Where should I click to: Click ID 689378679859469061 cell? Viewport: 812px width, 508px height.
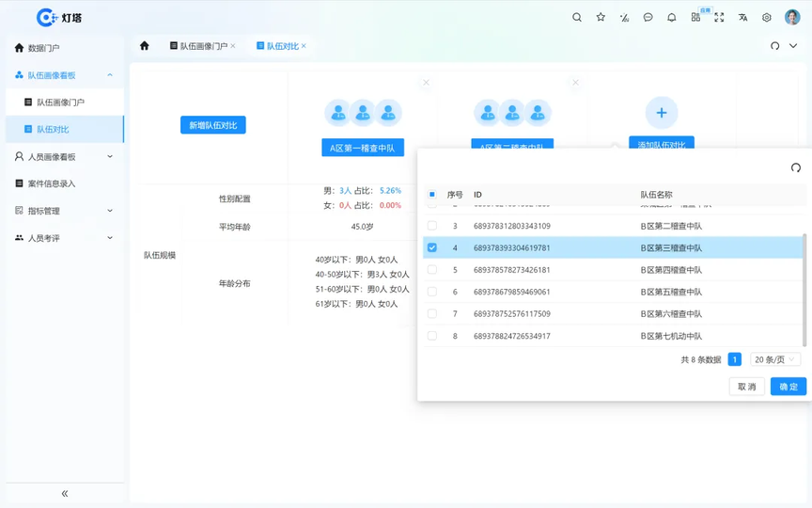click(511, 292)
